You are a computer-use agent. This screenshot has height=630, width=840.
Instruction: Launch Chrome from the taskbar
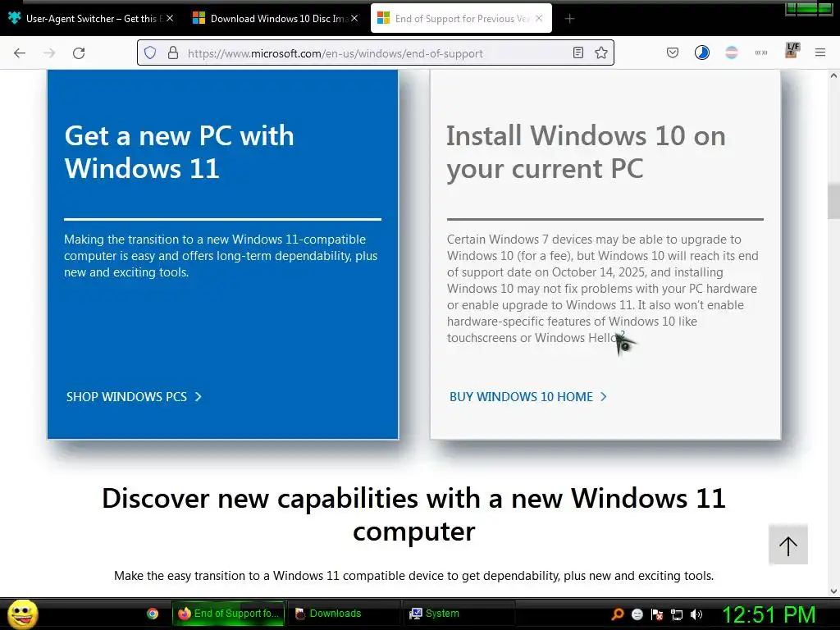tap(153, 614)
